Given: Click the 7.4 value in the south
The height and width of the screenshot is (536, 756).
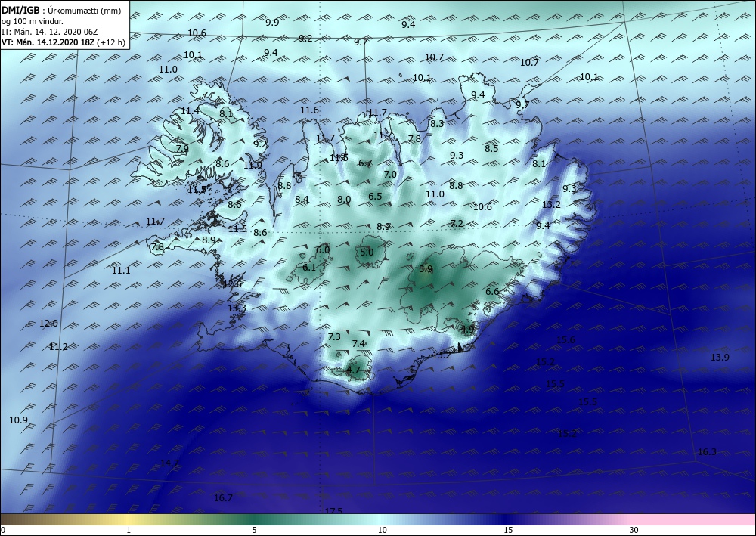Looking at the screenshot, I should pos(358,344).
